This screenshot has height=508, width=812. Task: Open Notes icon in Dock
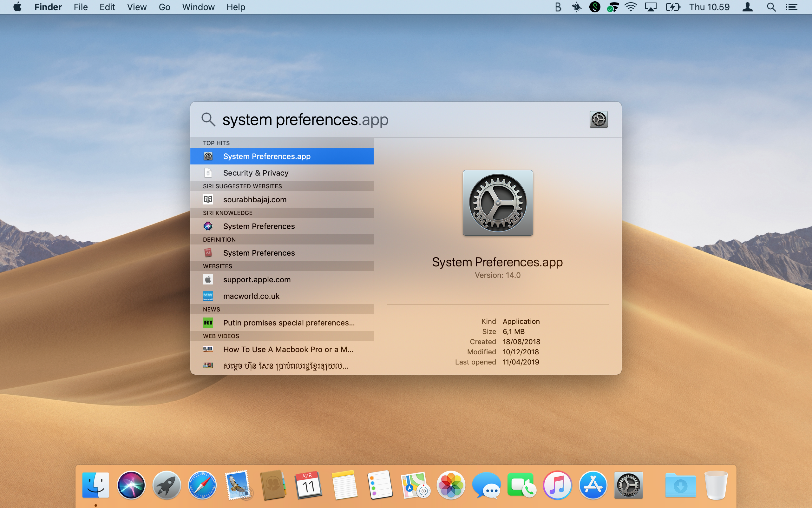(x=344, y=485)
